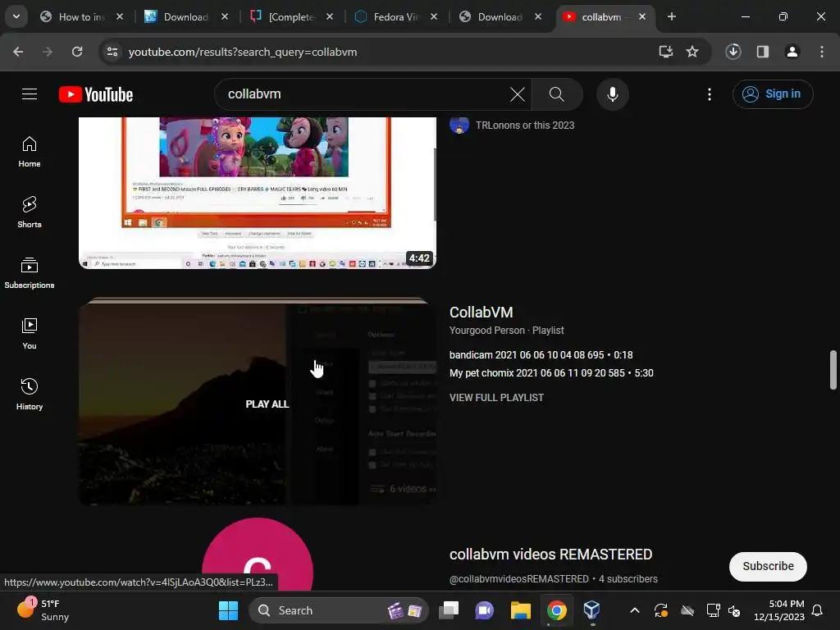Switch to second 'Download' tab
Viewport: 840px width, 630px height.
500,17
